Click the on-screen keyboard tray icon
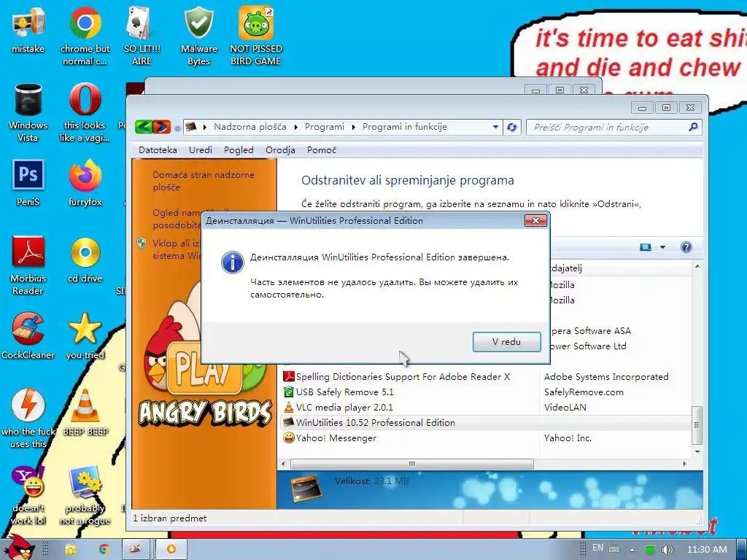747x560 pixels. click(x=614, y=549)
